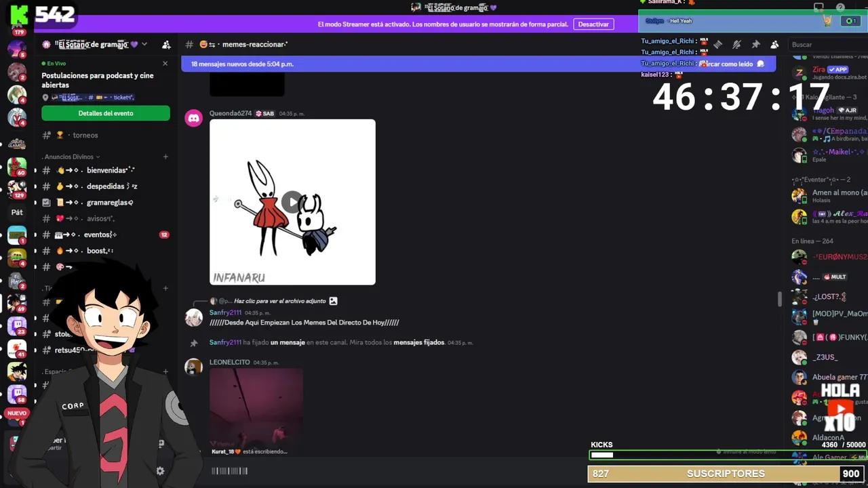Open [MOD]PV_MaOm member entry
This screenshot has width=868, height=488.
tap(829, 317)
